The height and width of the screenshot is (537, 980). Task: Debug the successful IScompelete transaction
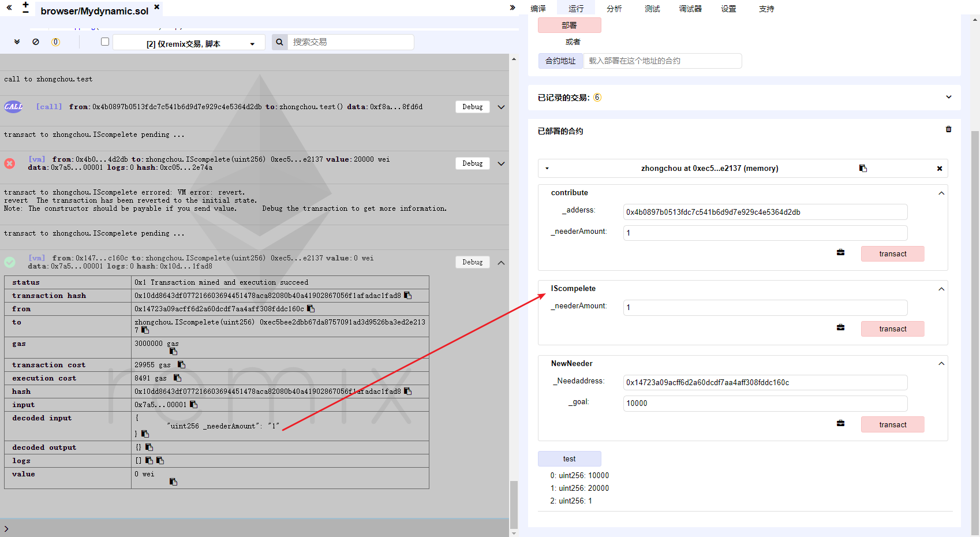click(x=473, y=262)
